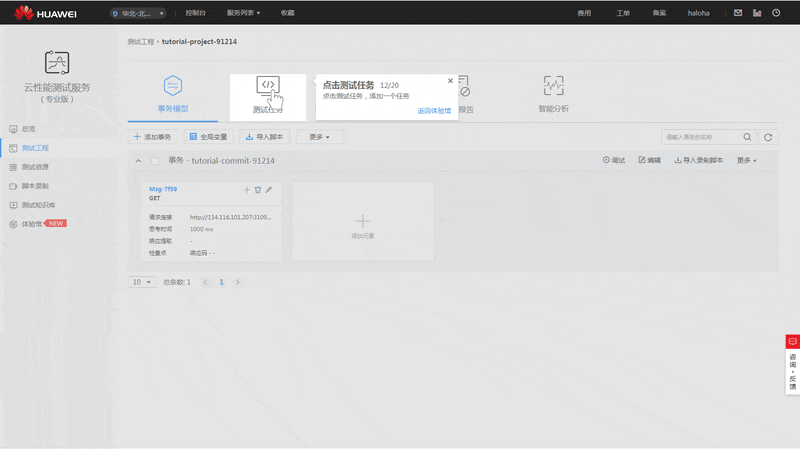Click the chart icon in header
This screenshot has height=449, width=800.
pyautogui.click(x=757, y=13)
